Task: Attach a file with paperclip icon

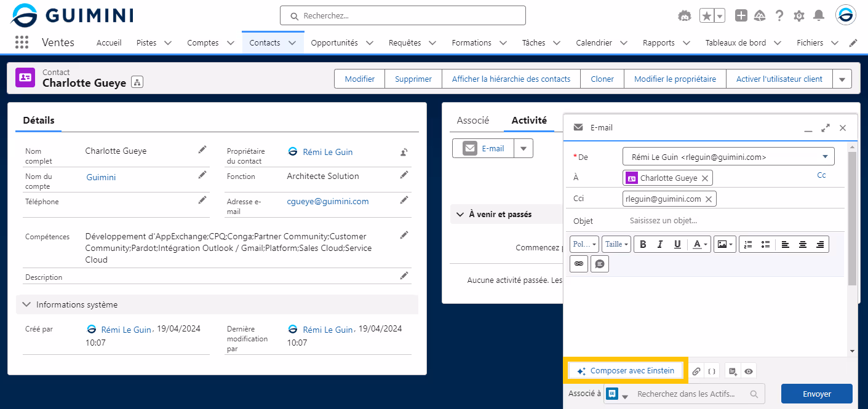Action: 696,371
